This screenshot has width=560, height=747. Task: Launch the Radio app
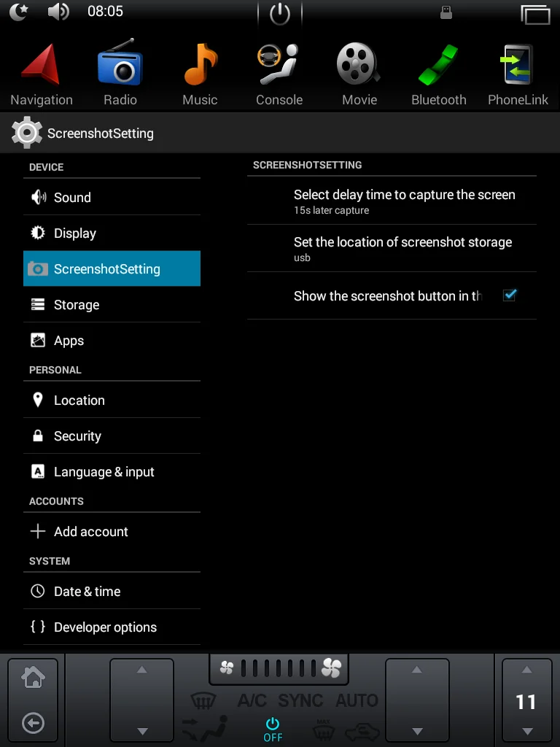coord(120,63)
